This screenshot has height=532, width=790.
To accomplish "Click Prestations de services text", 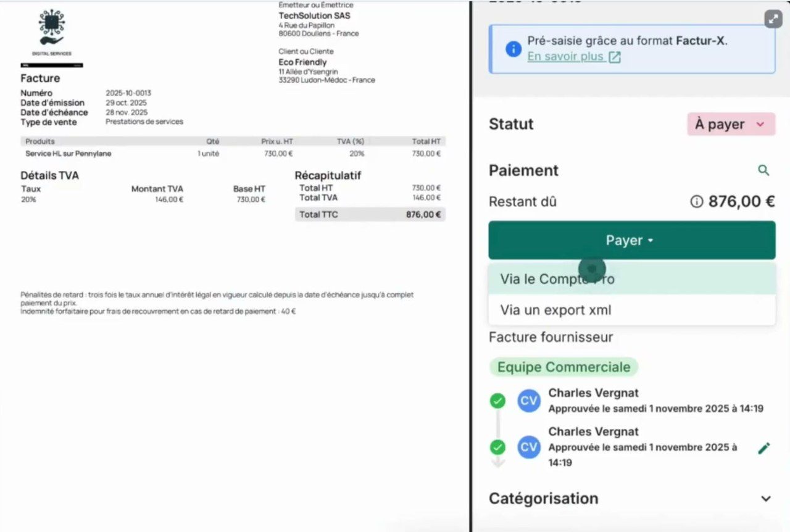I will [144, 122].
